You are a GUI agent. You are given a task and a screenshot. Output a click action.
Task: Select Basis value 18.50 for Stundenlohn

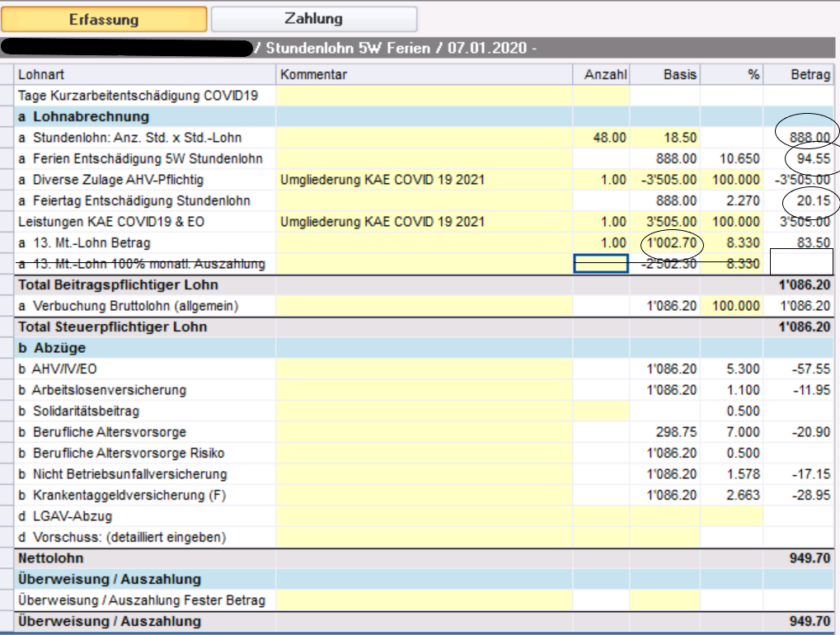click(664, 138)
